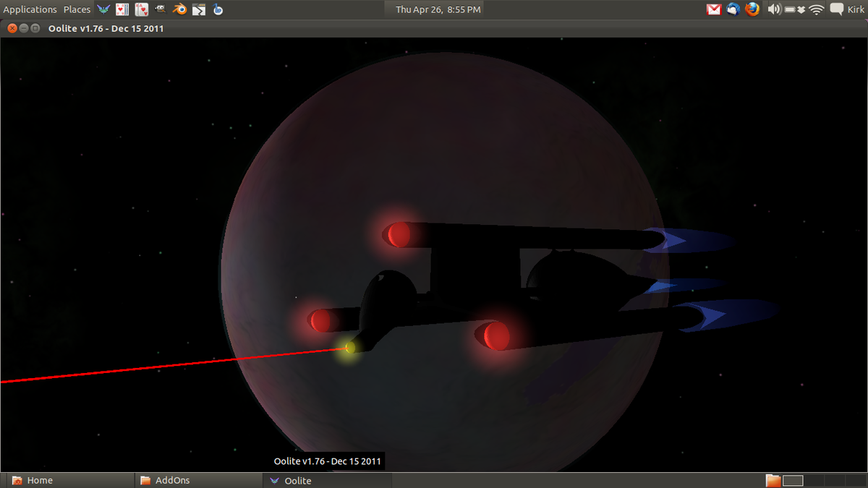Launch GIMP from the panel
The image size is (868, 488).
[x=161, y=9]
